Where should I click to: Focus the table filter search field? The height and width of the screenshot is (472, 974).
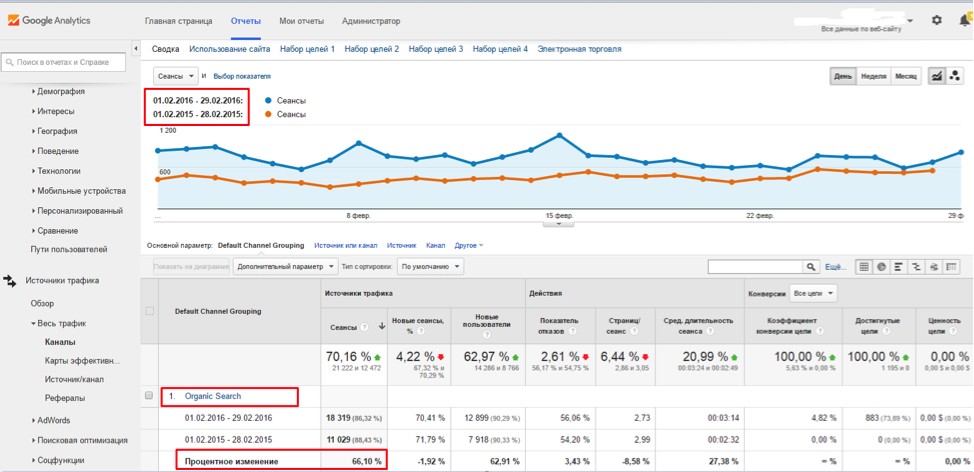[x=756, y=266]
